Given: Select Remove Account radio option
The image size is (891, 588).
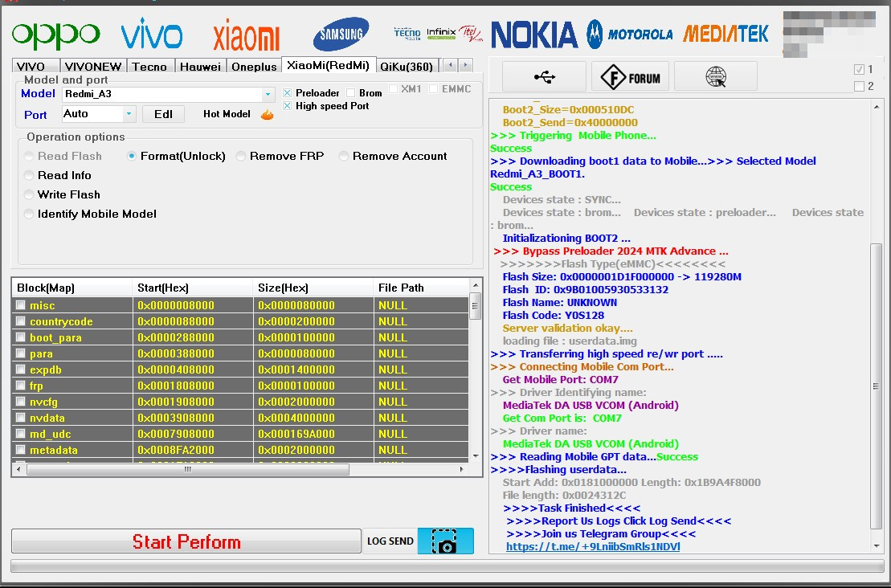Looking at the screenshot, I should click(x=344, y=156).
